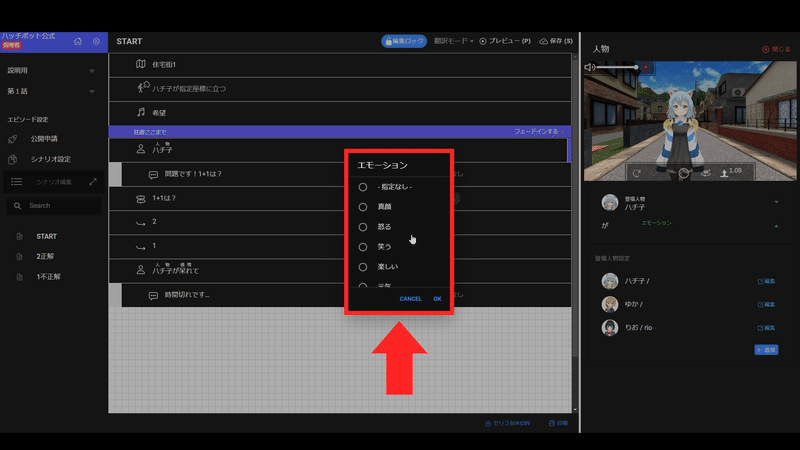
Task: Click the rocket icon for 公開申請
Action: click(x=13, y=139)
